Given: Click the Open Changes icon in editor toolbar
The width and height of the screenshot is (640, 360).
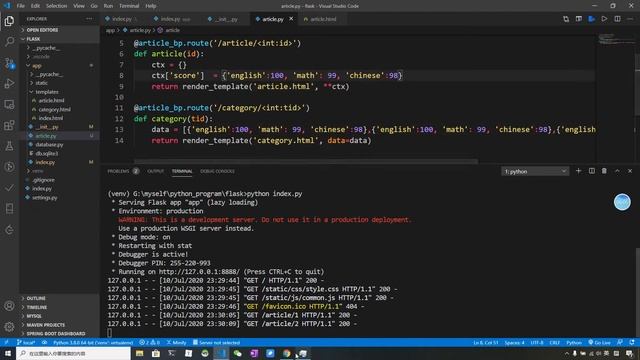Looking at the screenshot, I should pyautogui.click(x=566, y=19).
